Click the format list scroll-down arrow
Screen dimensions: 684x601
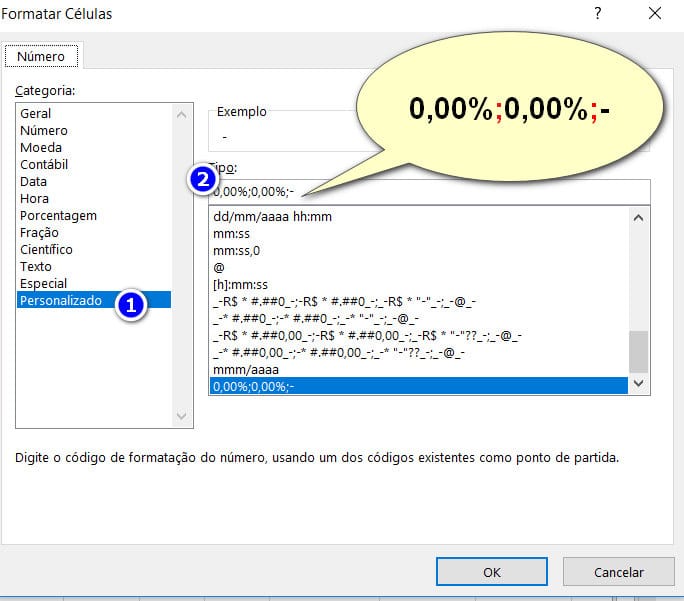pos(638,383)
